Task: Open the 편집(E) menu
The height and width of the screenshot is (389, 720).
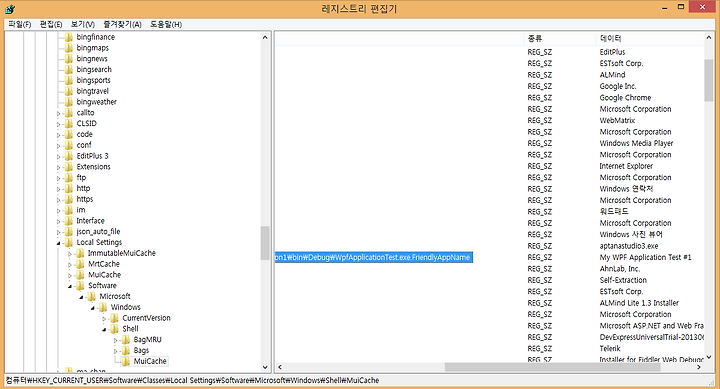Action: (x=51, y=24)
